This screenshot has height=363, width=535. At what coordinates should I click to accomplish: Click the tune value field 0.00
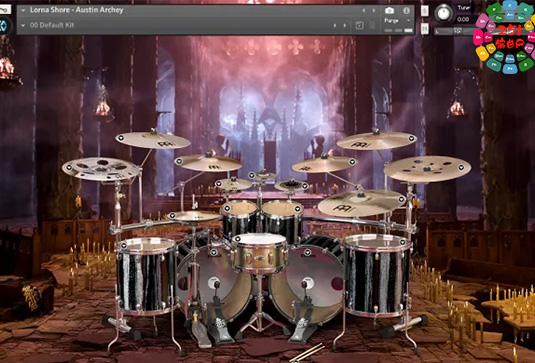[463, 19]
